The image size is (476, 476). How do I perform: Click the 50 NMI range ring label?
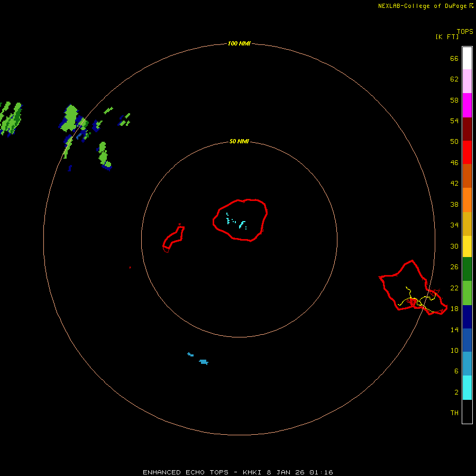[239, 141]
